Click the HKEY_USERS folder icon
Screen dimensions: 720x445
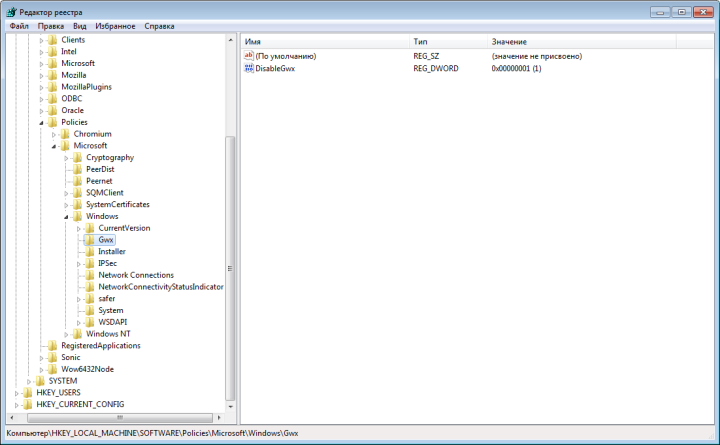tap(28, 393)
